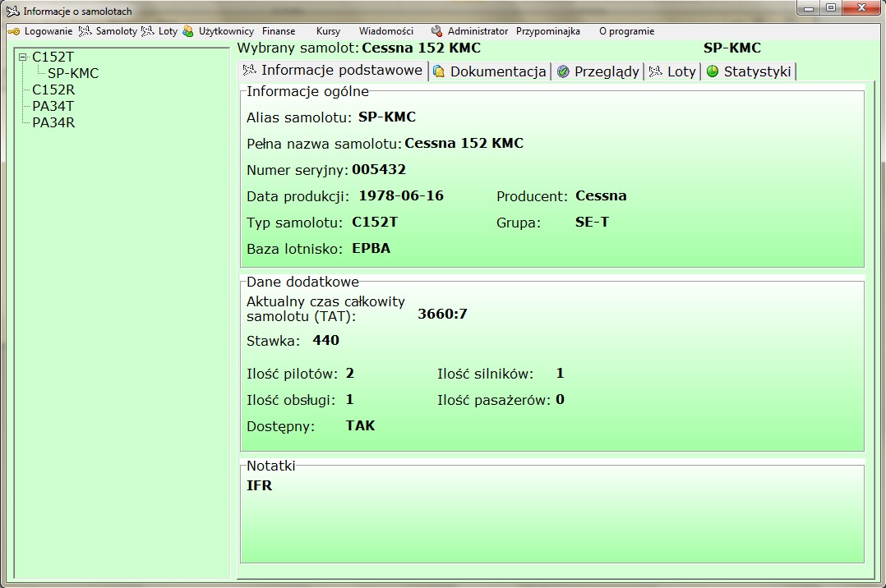Screen dimensions: 886x588
Task: Select the C152T node label in the tree
Action: [53, 57]
